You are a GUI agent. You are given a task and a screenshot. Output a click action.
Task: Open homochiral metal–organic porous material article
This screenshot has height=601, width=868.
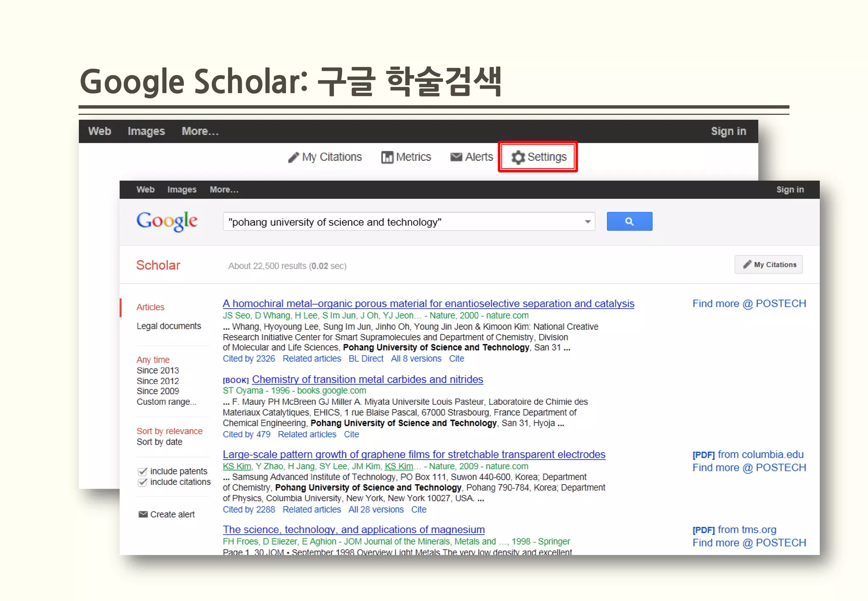pos(428,303)
